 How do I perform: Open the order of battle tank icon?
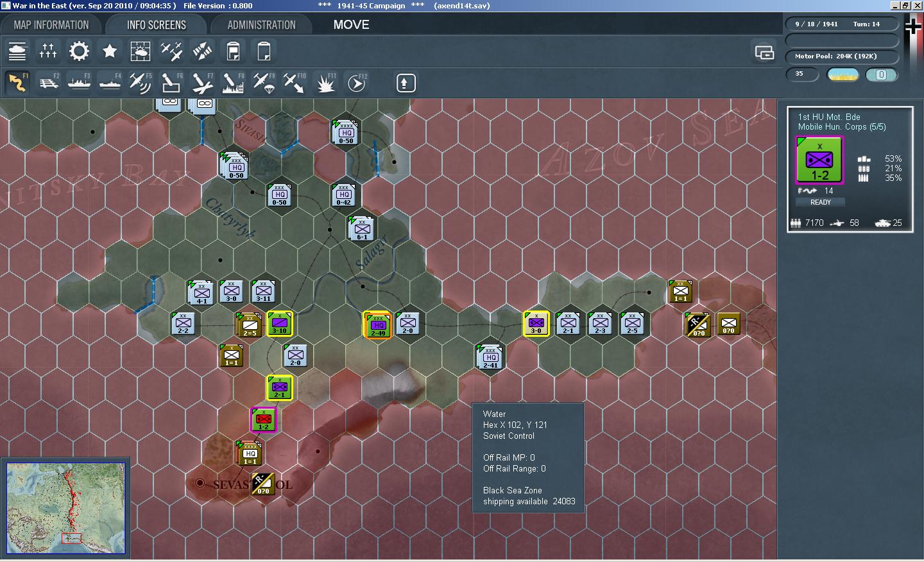17,51
